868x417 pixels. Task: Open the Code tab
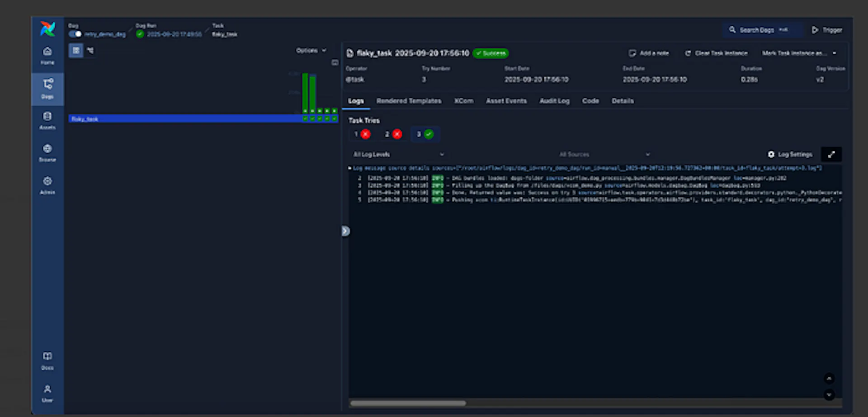(x=590, y=101)
